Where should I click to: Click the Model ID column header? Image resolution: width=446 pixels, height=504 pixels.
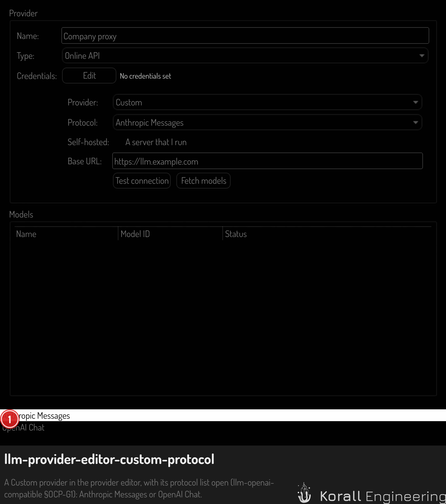[170, 234]
